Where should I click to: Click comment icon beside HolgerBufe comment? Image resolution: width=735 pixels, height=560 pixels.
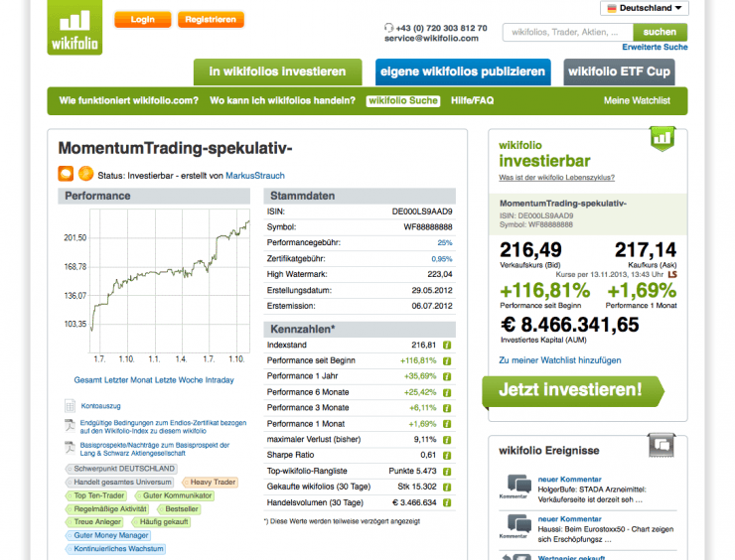[x=518, y=485]
